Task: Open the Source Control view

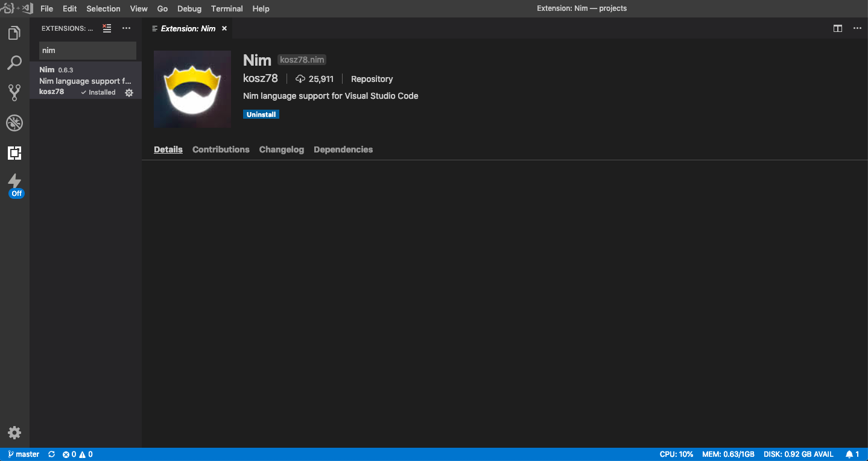Action: click(14, 92)
